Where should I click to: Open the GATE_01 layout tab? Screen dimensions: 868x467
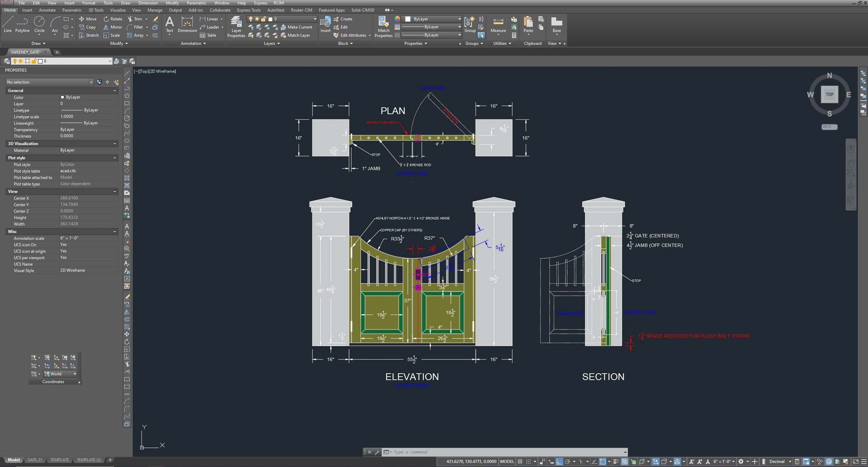(35, 460)
